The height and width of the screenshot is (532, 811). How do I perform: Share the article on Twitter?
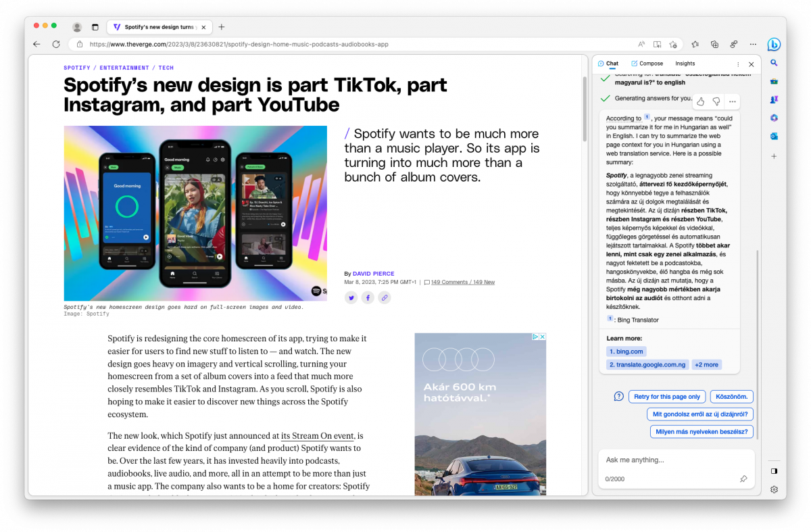tap(351, 297)
